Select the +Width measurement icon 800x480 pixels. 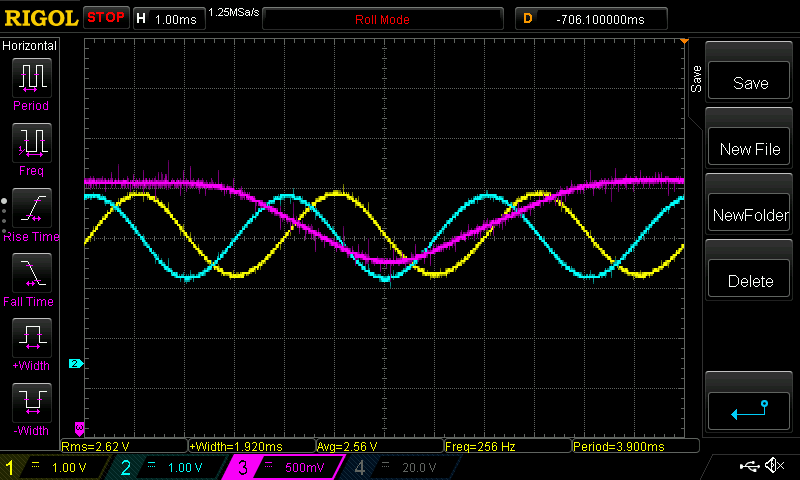(32, 337)
